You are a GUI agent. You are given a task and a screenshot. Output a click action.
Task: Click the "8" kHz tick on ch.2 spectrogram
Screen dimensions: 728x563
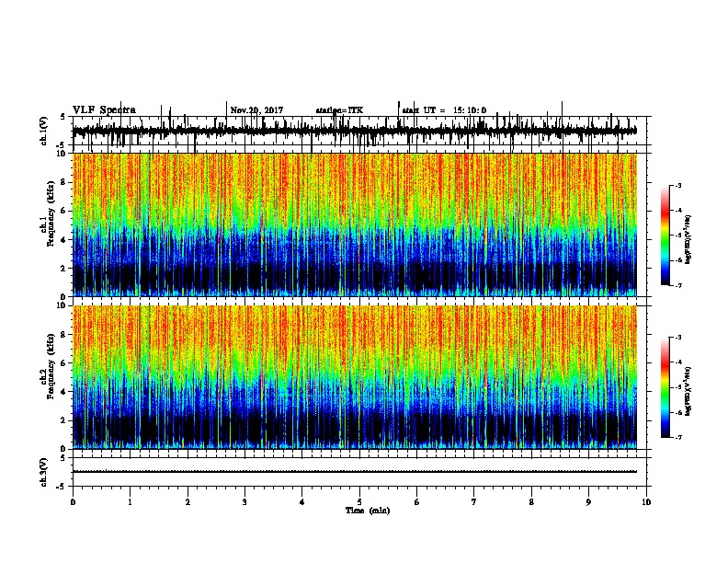pyautogui.click(x=63, y=335)
